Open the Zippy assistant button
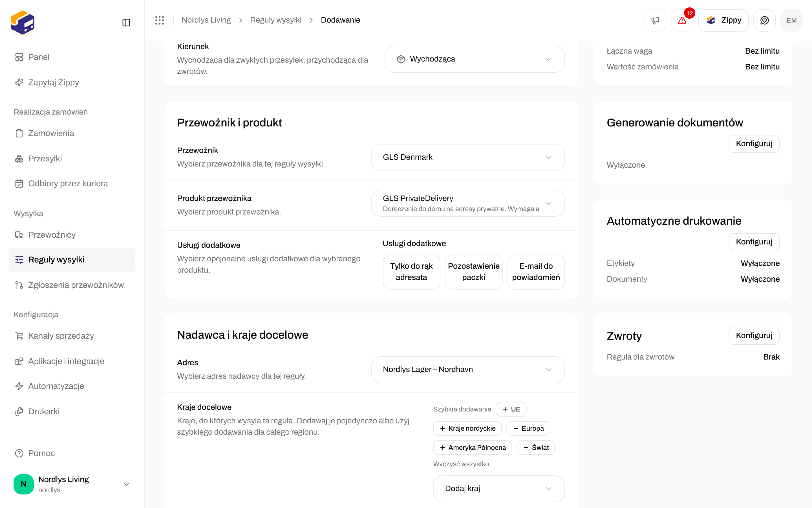The image size is (812, 508). (723, 20)
